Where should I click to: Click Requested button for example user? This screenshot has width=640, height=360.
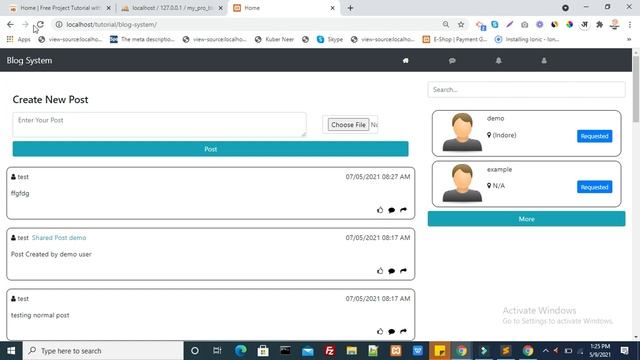point(594,187)
